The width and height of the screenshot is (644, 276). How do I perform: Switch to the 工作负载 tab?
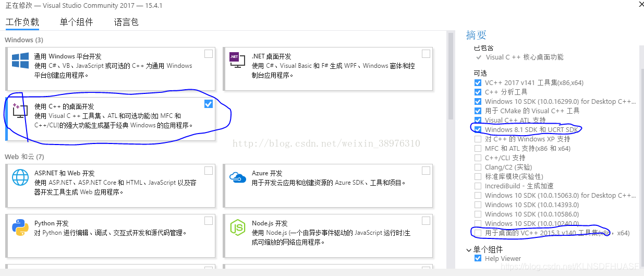[22, 22]
